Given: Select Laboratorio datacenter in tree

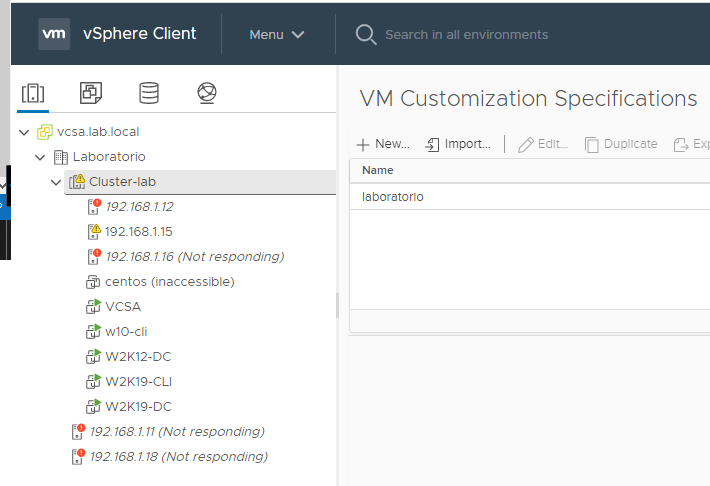Looking at the screenshot, I should pyautogui.click(x=109, y=157).
